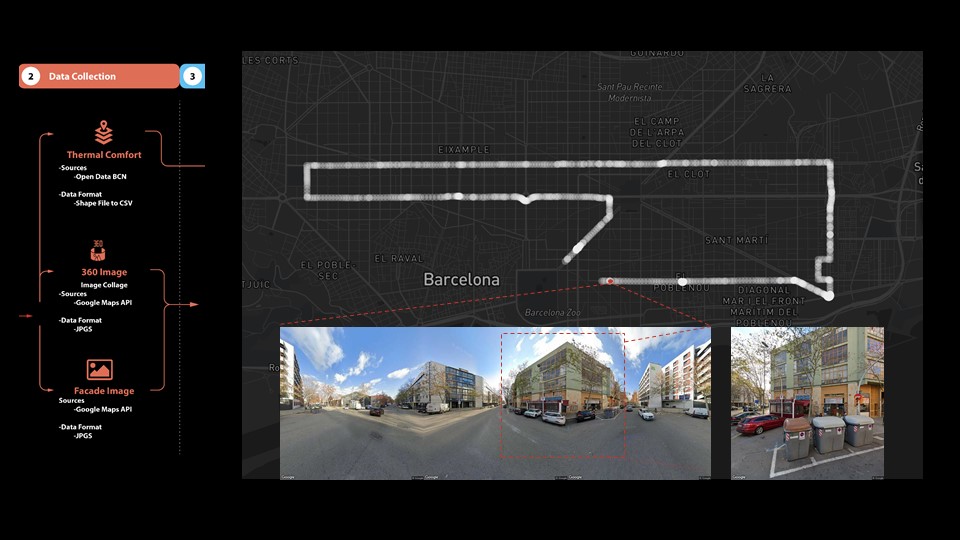Screen dimensions: 960x540
Task: Click JPGS format under Facade Image
Action: (x=83, y=436)
